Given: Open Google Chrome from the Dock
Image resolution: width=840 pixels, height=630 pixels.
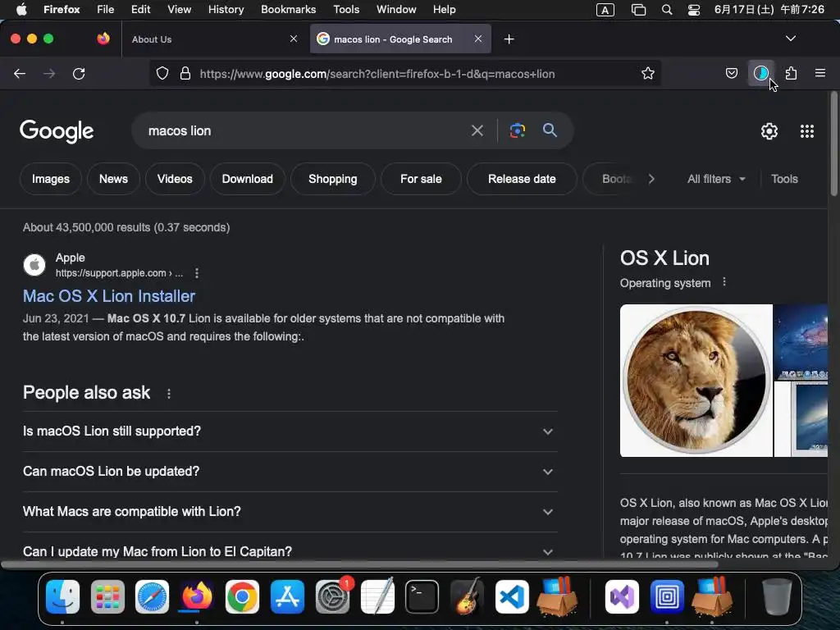Looking at the screenshot, I should point(242,597).
